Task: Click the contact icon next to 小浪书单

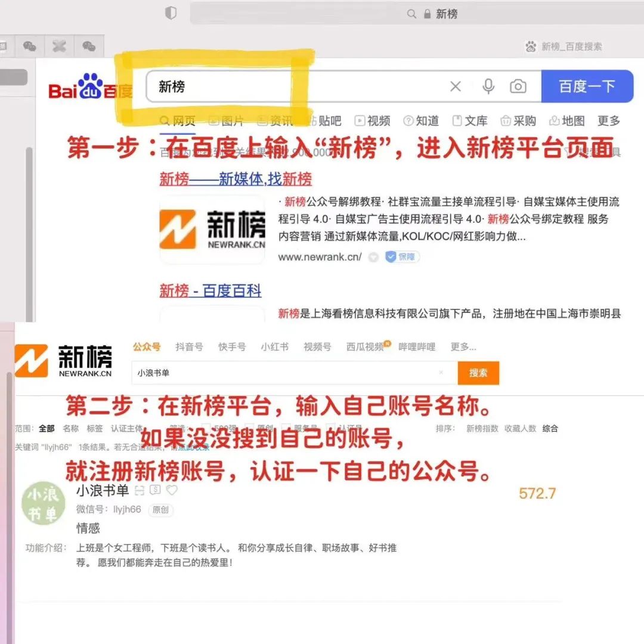Action: pyautogui.click(x=139, y=490)
